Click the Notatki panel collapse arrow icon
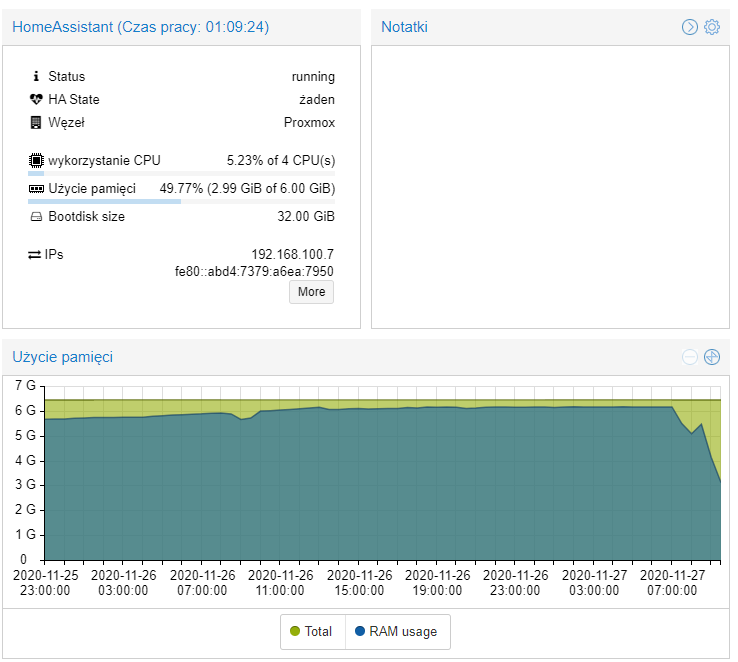Screen dimensions: 738x662 click(x=690, y=27)
